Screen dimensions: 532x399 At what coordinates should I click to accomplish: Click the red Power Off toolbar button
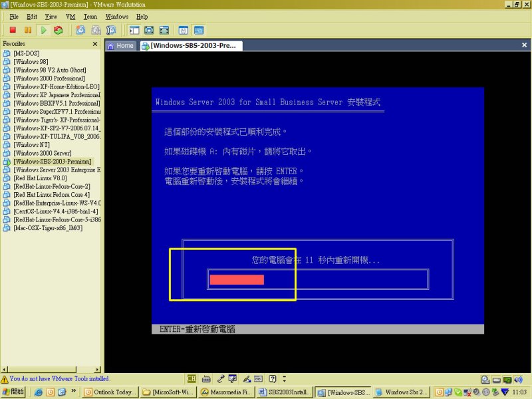click(x=13, y=30)
